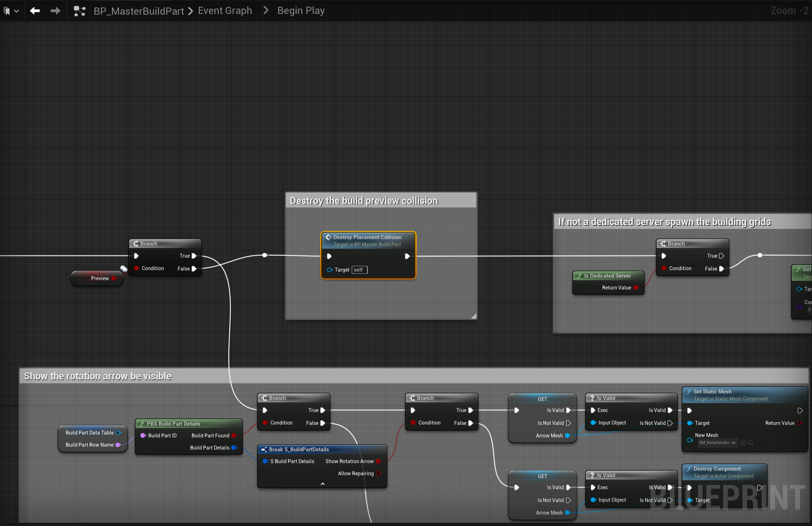Click the back navigation arrow

(35, 11)
